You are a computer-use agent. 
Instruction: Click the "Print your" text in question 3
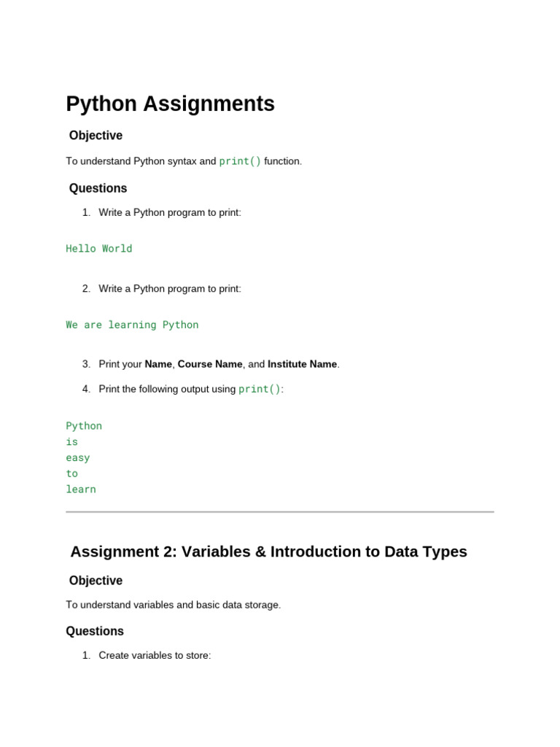(120, 364)
